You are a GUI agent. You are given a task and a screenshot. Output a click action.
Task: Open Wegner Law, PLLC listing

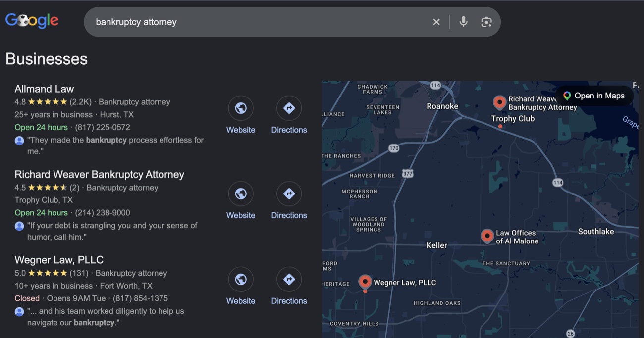click(x=59, y=260)
